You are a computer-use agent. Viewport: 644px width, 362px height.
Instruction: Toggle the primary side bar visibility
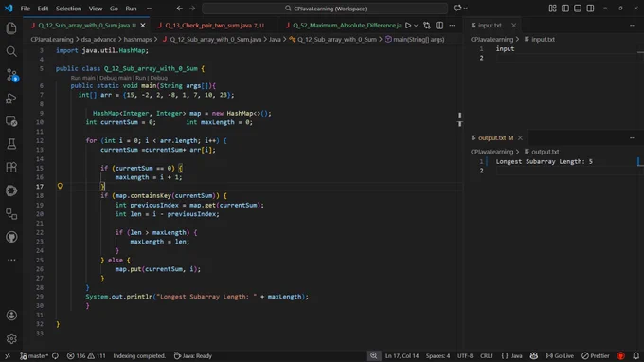tap(565, 9)
